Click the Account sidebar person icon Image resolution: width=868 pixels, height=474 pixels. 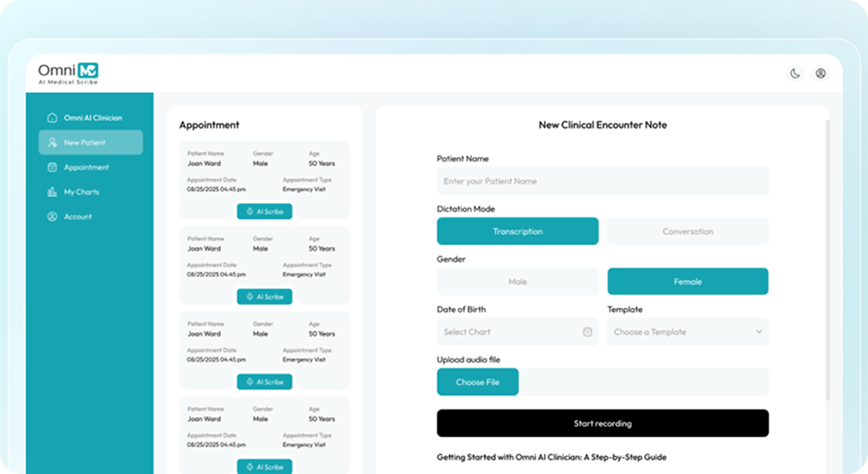52,217
